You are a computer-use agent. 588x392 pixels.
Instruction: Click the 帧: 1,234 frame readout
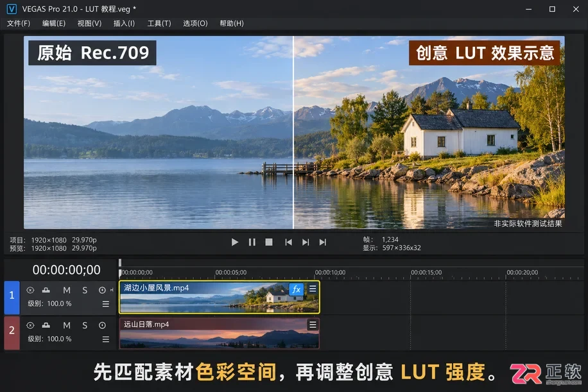381,239
